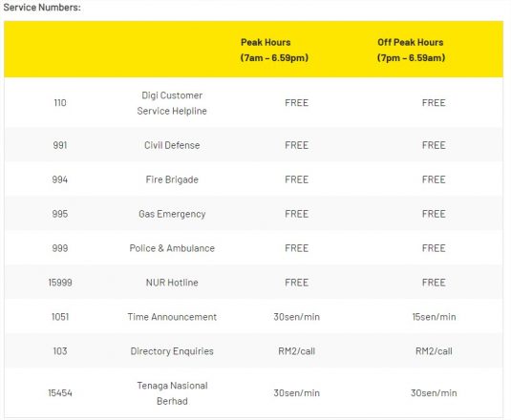
Task: Select the 994 service number
Action: (60, 179)
